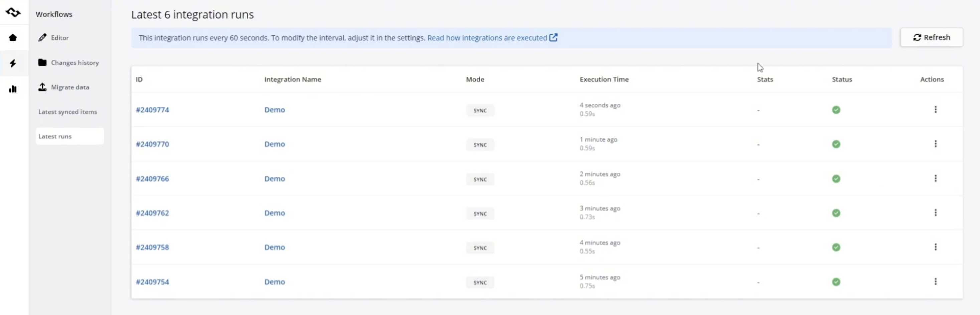The height and width of the screenshot is (315, 980).
Task: Expand actions menu for run #2409762
Action: 935,213
